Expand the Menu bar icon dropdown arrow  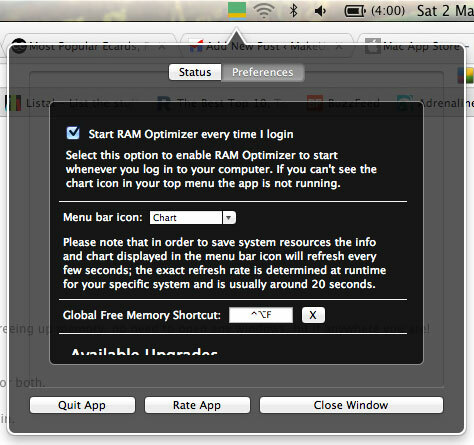pos(229,218)
